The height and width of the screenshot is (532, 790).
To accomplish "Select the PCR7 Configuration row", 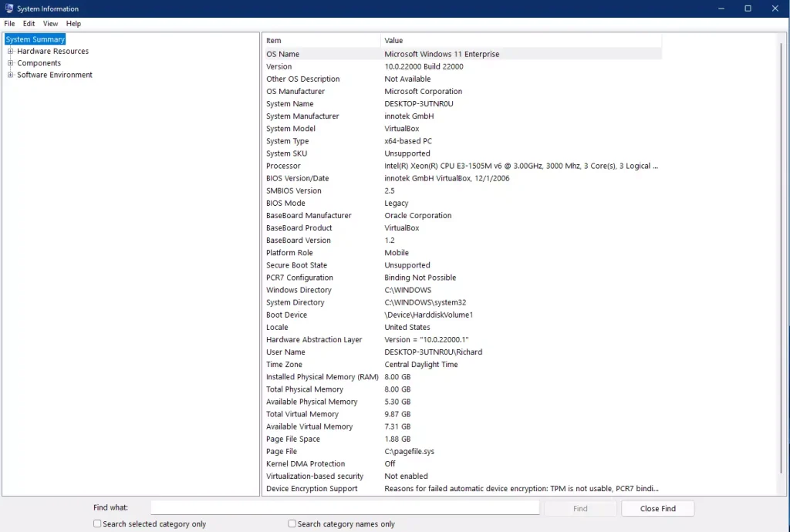I will point(463,278).
